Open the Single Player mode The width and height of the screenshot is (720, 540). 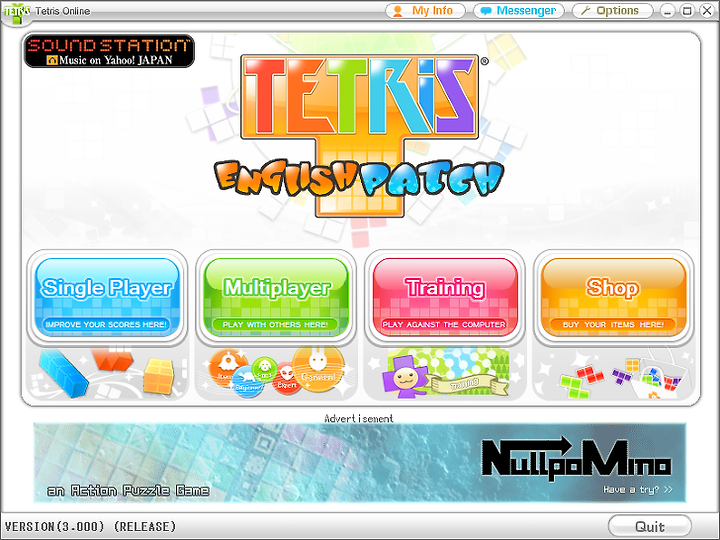point(107,298)
